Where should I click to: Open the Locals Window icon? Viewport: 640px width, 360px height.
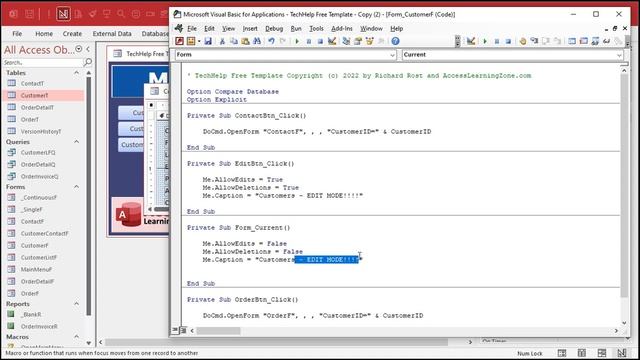(x=572, y=41)
